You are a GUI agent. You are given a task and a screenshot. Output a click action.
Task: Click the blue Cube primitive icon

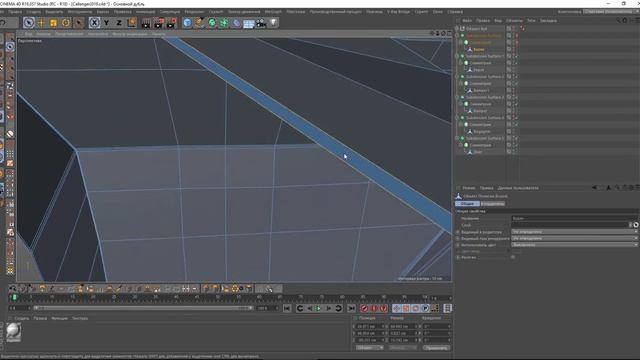pyautogui.click(x=187, y=23)
